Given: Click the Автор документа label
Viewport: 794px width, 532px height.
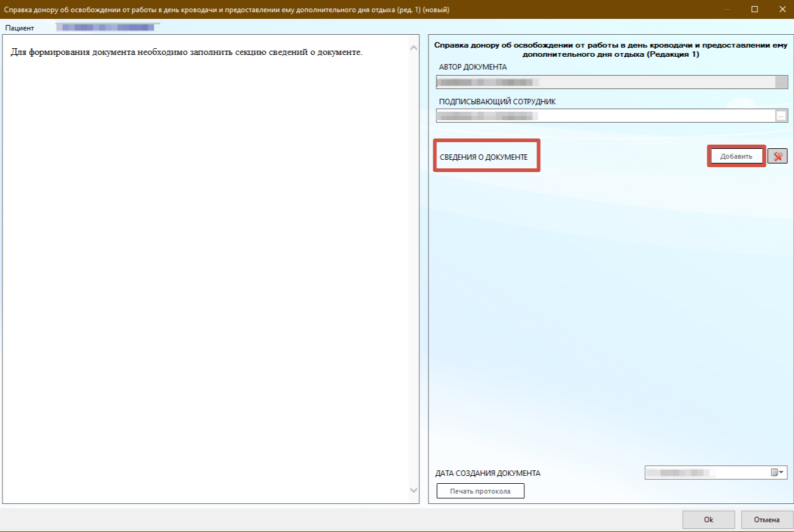Looking at the screenshot, I should (x=473, y=67).
